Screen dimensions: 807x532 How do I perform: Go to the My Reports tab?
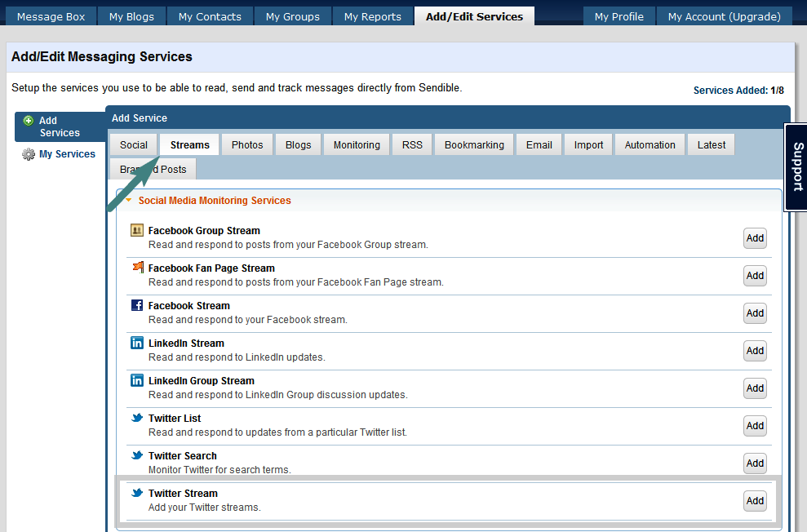[372, 16]
